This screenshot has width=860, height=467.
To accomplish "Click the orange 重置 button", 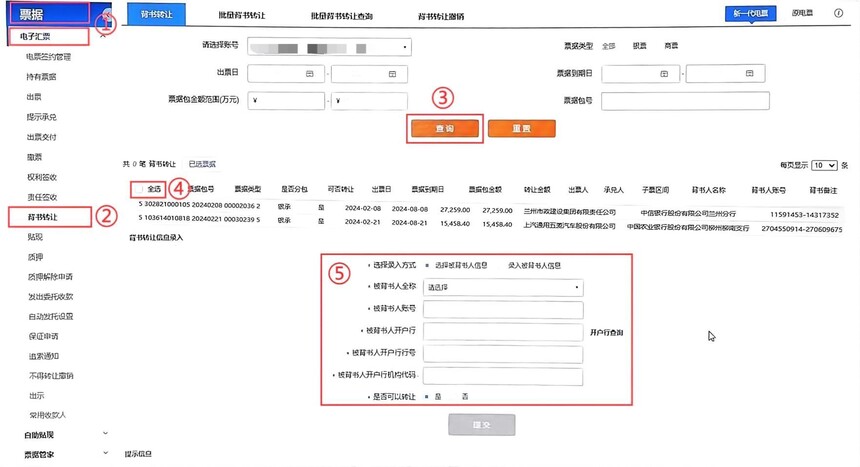I will [522, 128].
